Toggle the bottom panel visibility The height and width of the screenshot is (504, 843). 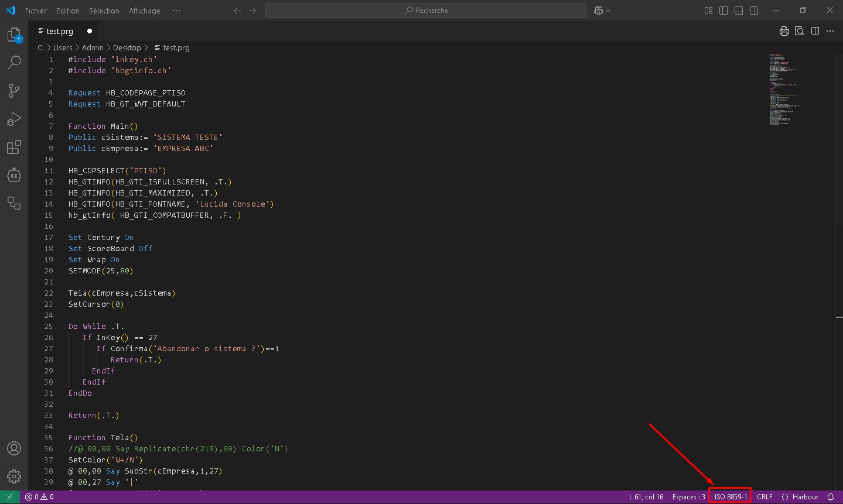739,11
